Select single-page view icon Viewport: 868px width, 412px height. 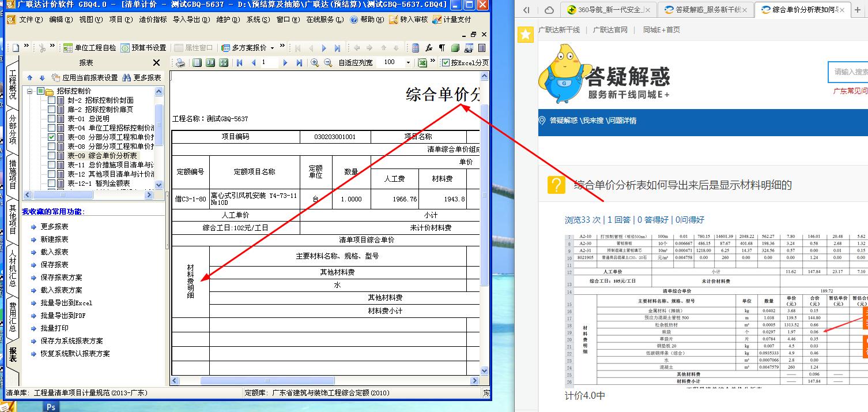pos(197,62)
